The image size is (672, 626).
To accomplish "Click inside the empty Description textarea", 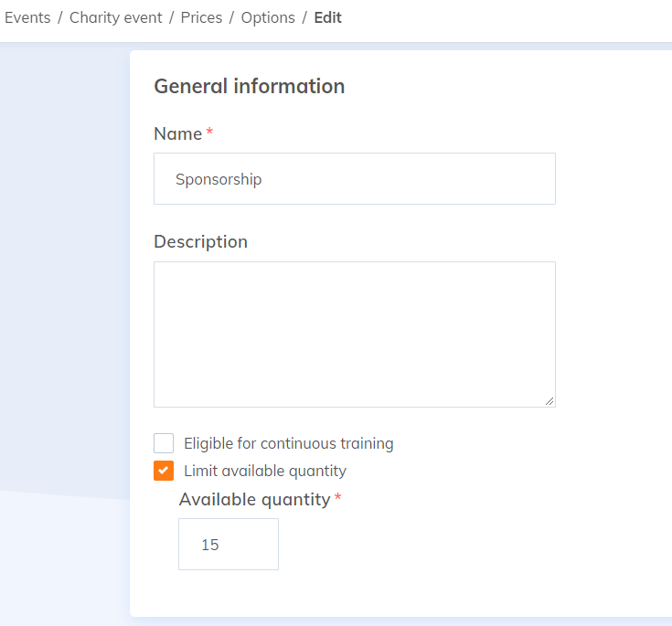I will tap(354, 334).
